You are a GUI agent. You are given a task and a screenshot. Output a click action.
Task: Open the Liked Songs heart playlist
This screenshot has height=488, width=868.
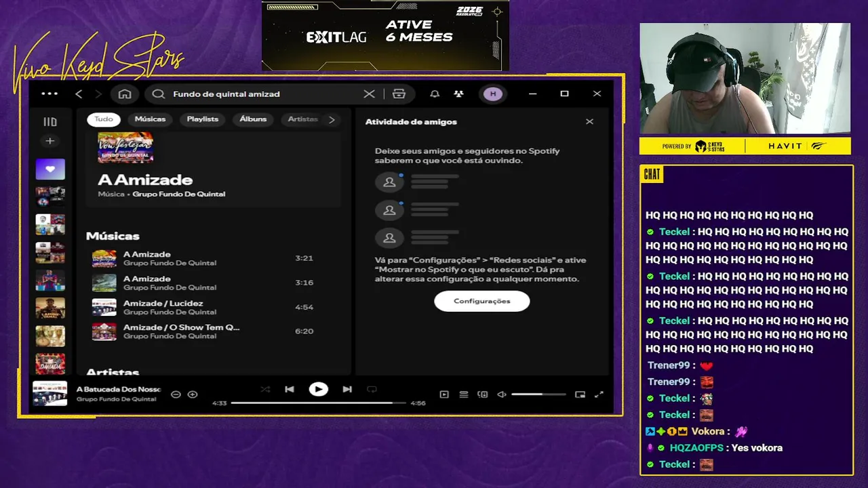[50, 169]
